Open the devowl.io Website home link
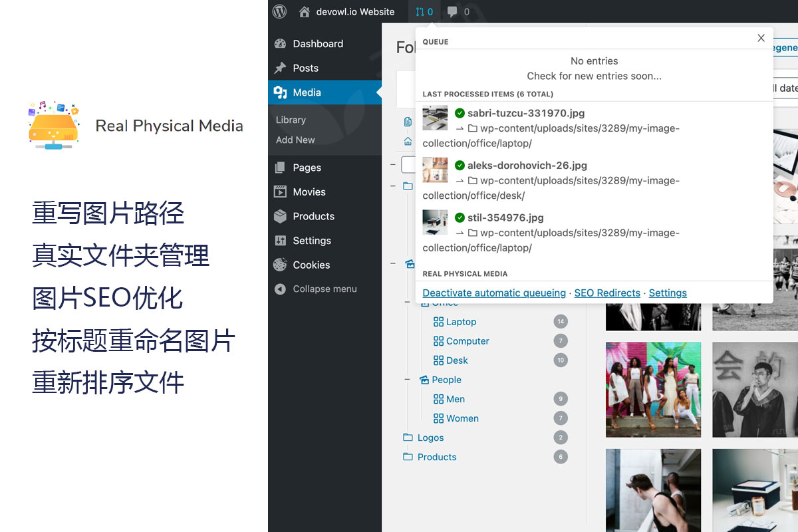 click(x=346, y=11)
